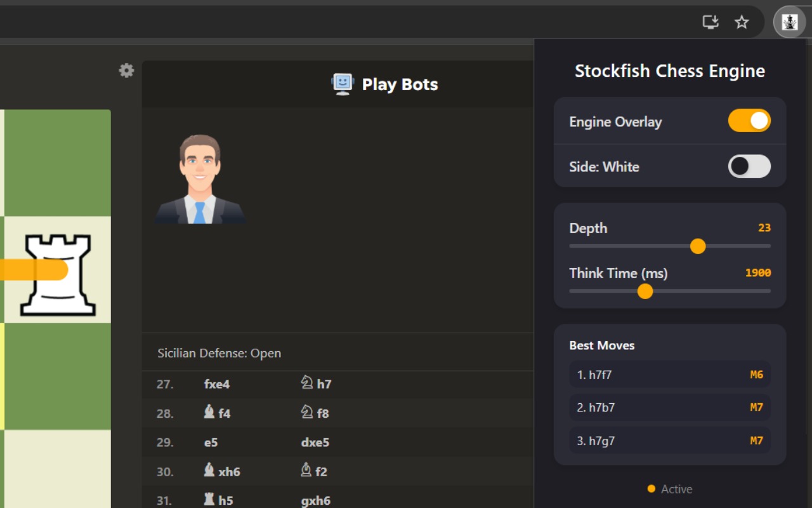This screenshot has width=812, height=508.
Task: Go to black's move gxh6
Action: [315, 501]
